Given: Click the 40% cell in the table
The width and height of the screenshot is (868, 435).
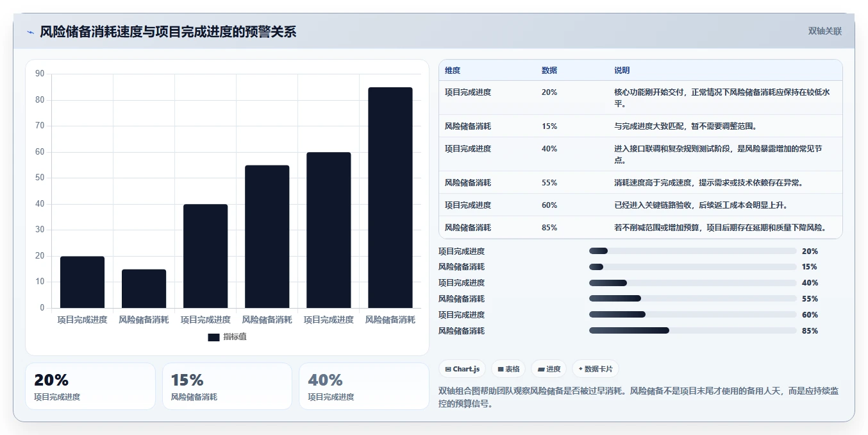Looking at the screenshot, I should pyautogui.click(x=549, y=149).
